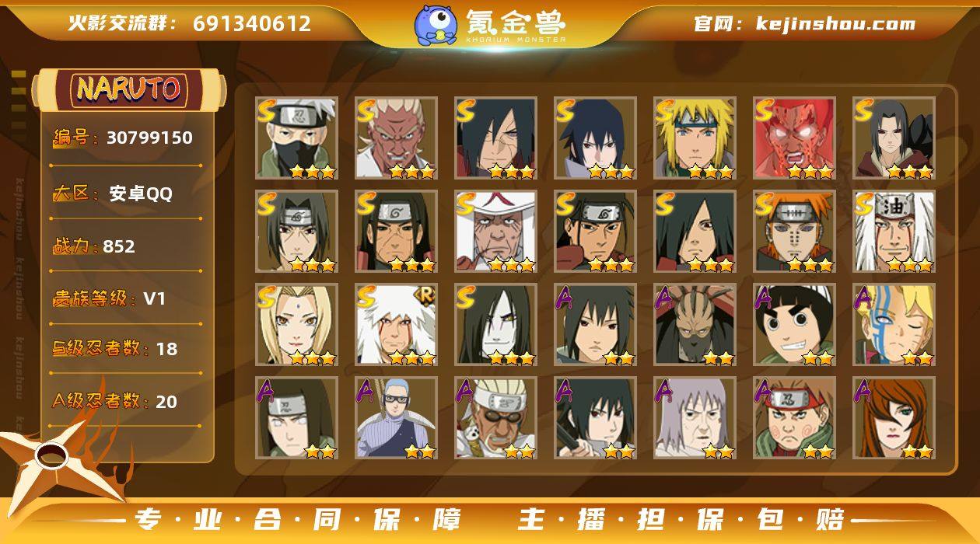Select Boruto portrait with blue markings
The height and width of the screenshot is (544, 980).
(894, 324)
